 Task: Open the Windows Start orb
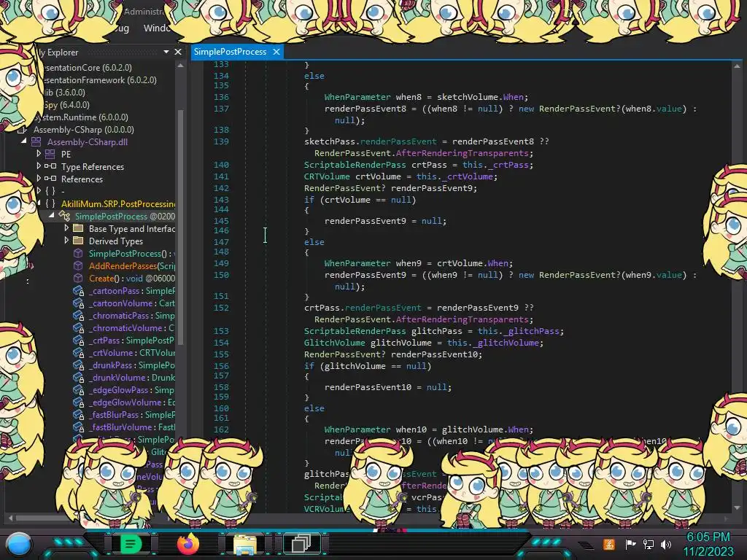(x=19, y=544)
